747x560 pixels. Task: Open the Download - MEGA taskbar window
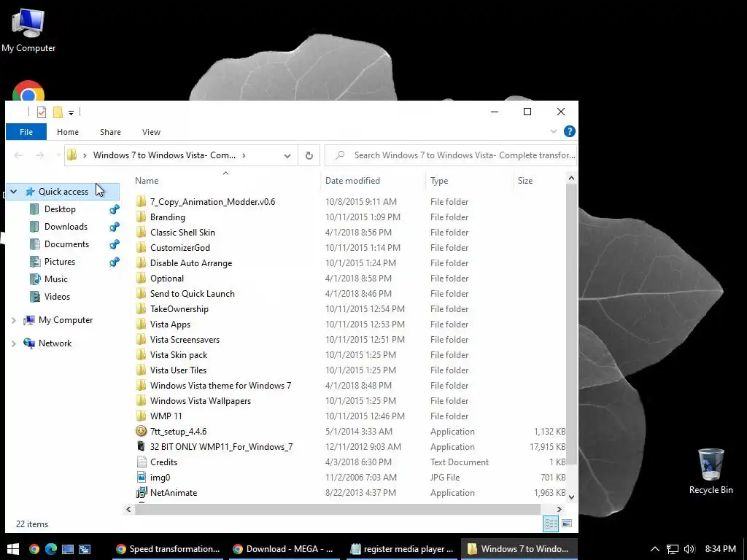[x=283, y=549]
